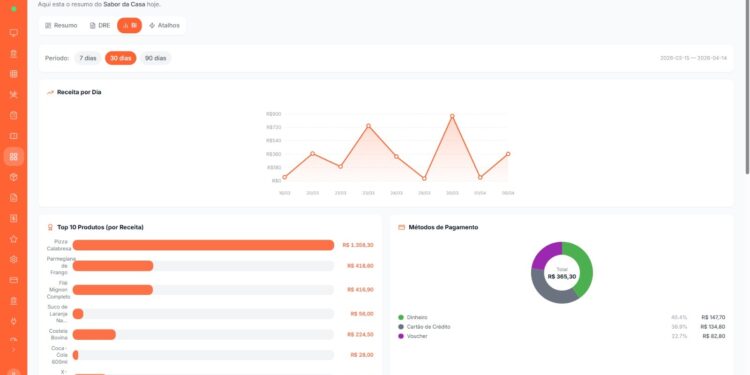
Task: Open the star icon in sidebar
Action: click(x=13, y=239)
